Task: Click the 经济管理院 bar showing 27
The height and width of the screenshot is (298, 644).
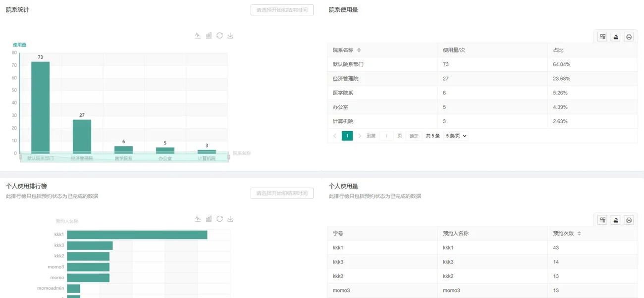Action: tap(82, 136)
